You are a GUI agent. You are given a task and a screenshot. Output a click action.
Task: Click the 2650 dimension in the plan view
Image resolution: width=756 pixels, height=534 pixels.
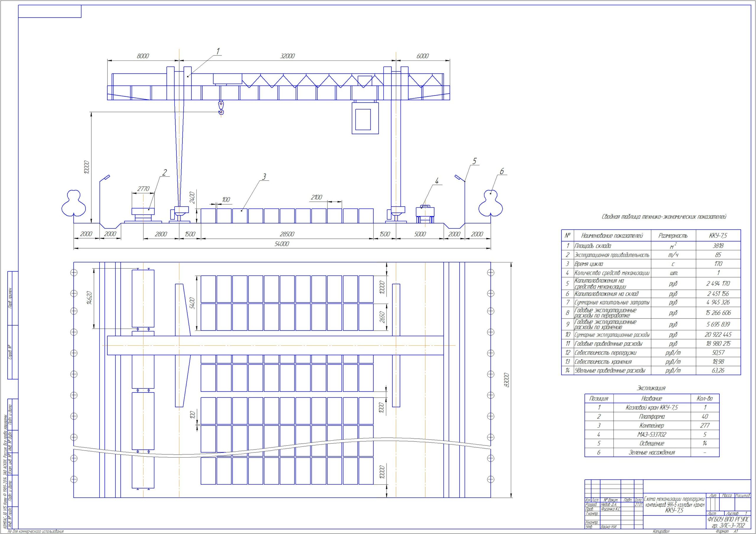tap(382, 317)
